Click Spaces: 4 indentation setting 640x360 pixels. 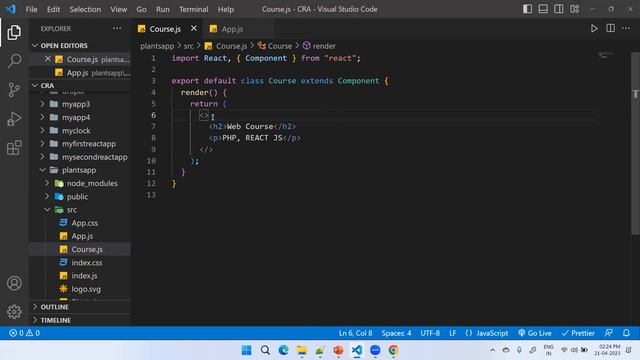point(396,333)
